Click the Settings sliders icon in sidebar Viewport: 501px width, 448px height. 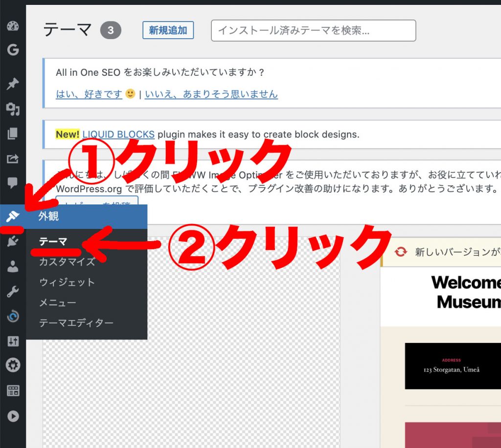tap(13, 341)
